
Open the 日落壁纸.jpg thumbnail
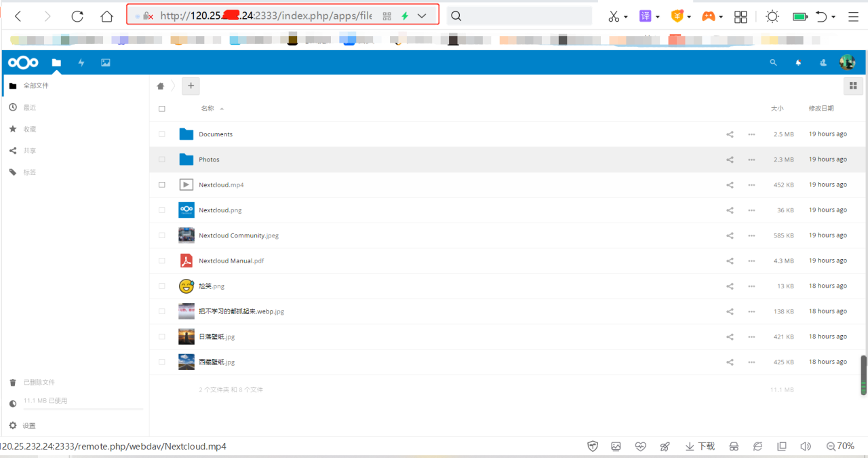coord(186,337)
